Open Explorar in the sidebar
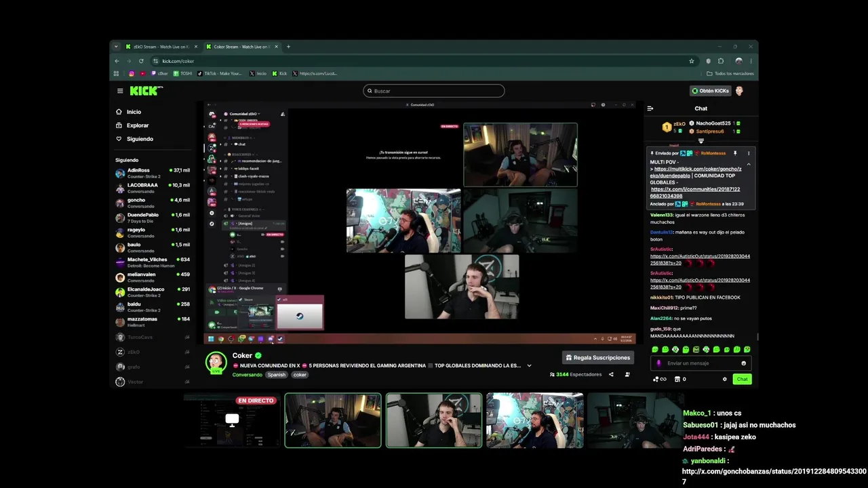 (132, 125)
